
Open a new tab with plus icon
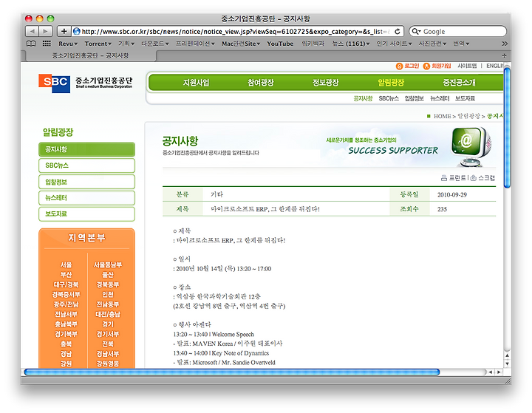504,55
